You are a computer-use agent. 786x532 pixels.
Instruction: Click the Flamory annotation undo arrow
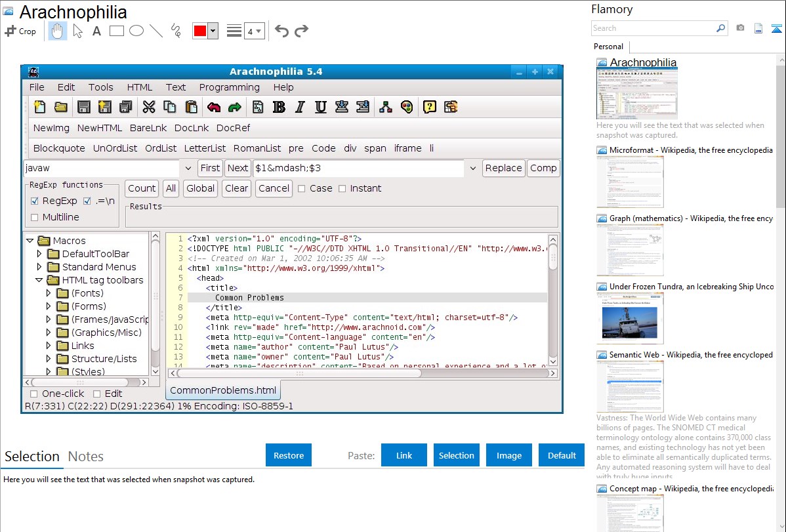[281, 31]
